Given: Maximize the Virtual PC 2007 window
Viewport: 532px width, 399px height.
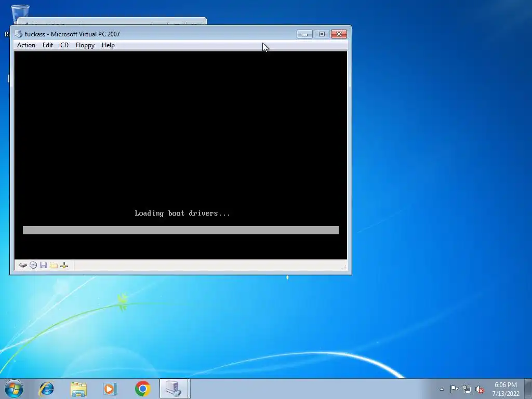Looking at the screenshot, I should coord(322,34).
